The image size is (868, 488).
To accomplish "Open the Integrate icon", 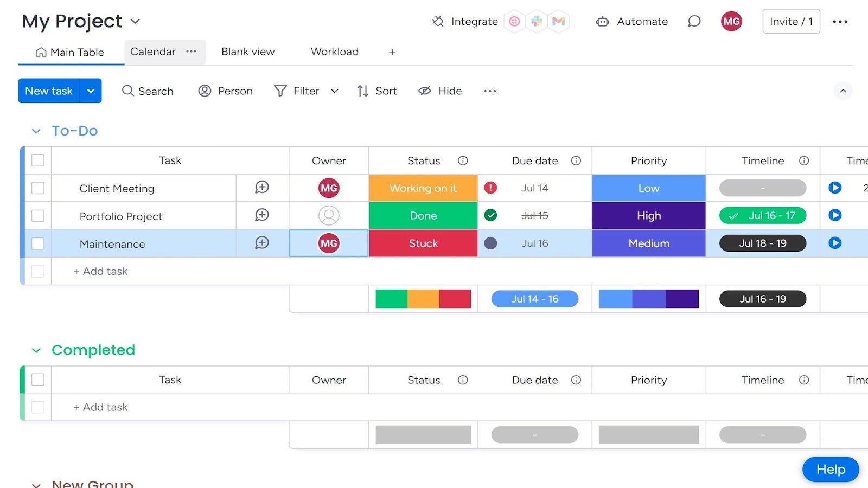I will [x=437, y=22].
